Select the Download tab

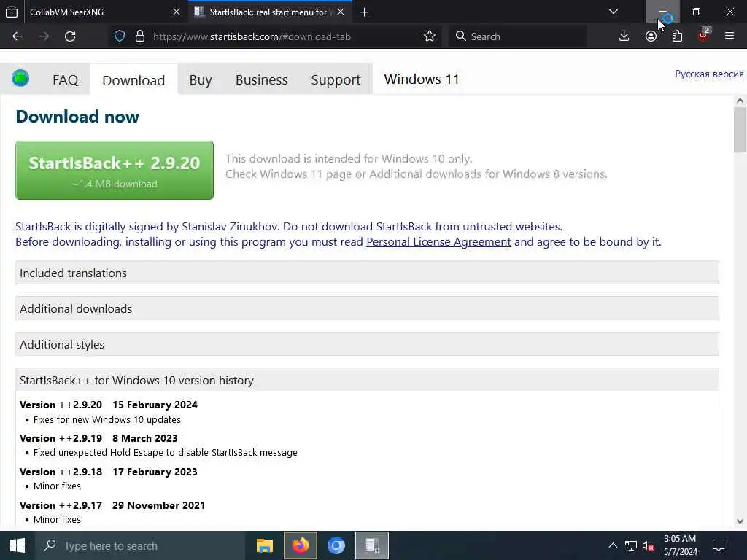pos(133,80)
